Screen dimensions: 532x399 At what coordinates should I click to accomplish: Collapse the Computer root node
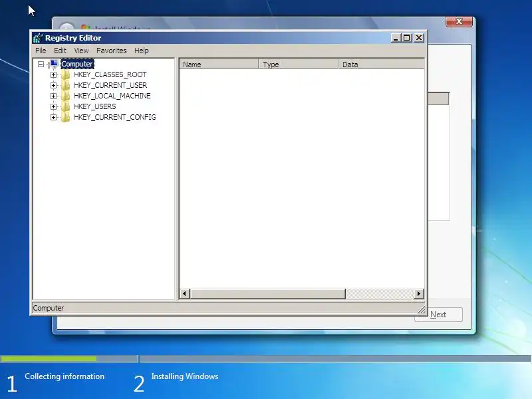coord(41,64)
